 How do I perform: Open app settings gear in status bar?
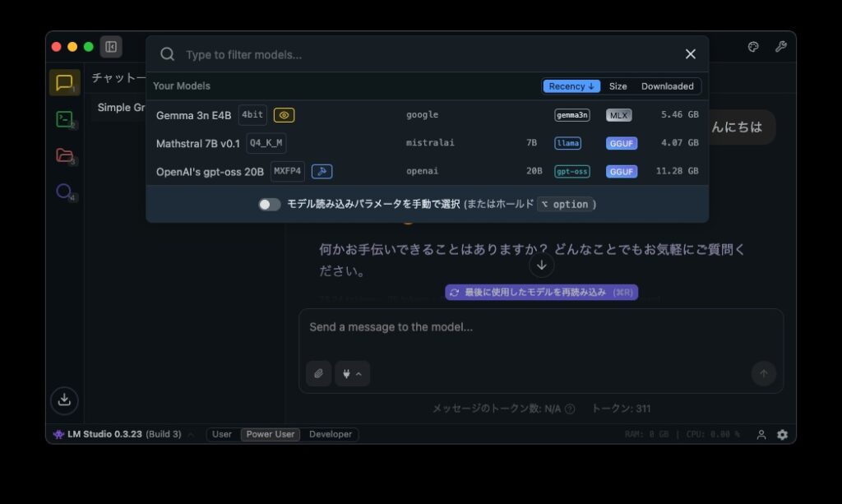[x=783, y=435]
